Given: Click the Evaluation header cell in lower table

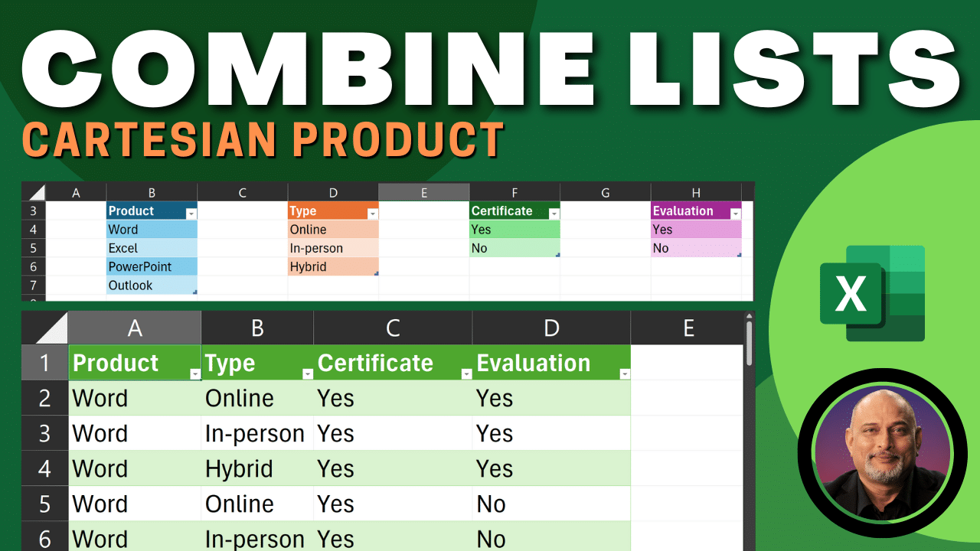Looking at the screenshot, I should (x=551, y=363).
